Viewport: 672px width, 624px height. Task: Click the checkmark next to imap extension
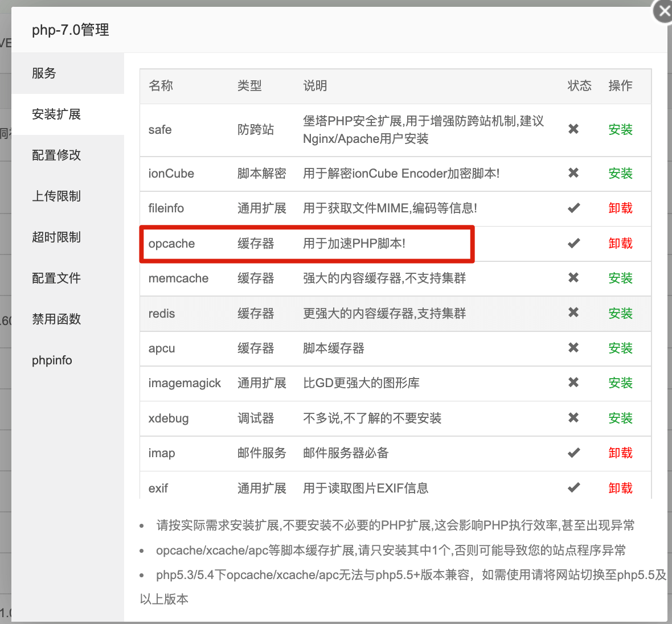pos(573,453)
